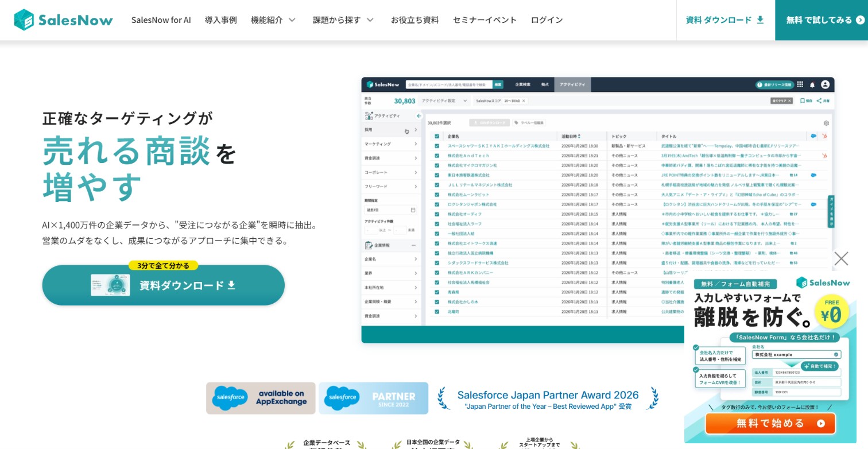Image resolution: width=868 pixels, height=449 pixels.
Task: Toggle the select-all checkbox in the 企業名 header
Action: point(437,137)
